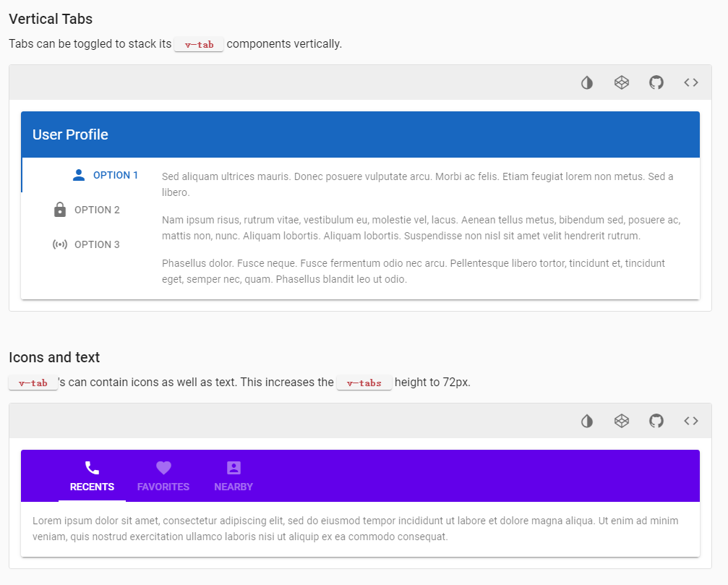Open CodePen for Icons and Text example

pyautogui.click(x=621, y=420)
